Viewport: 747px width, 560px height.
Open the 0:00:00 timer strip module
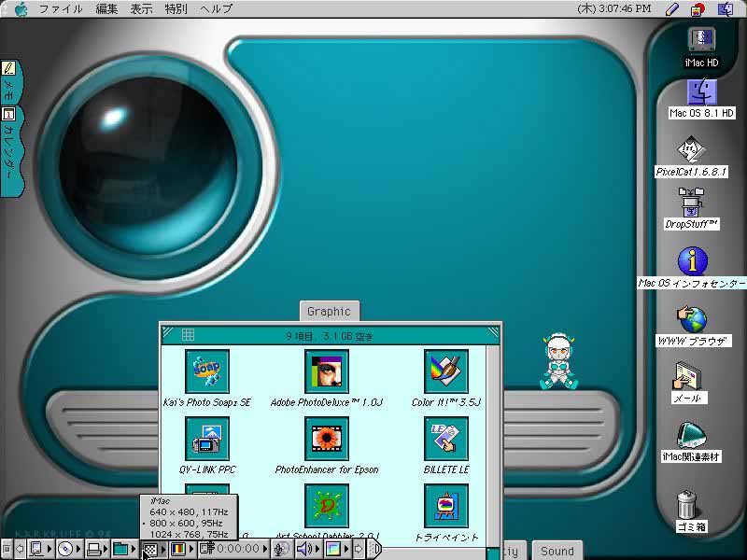coord(233,549)
